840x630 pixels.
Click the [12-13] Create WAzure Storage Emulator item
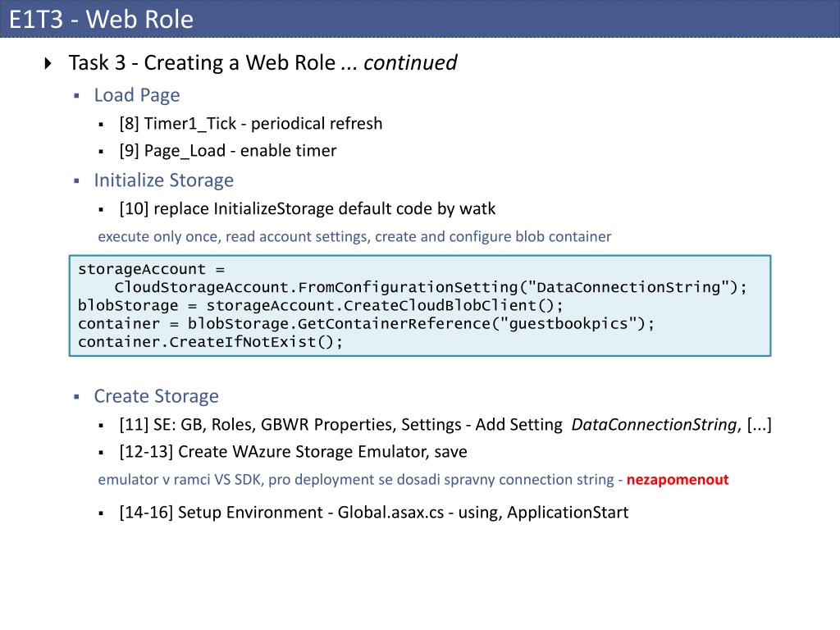pos(293,452)
